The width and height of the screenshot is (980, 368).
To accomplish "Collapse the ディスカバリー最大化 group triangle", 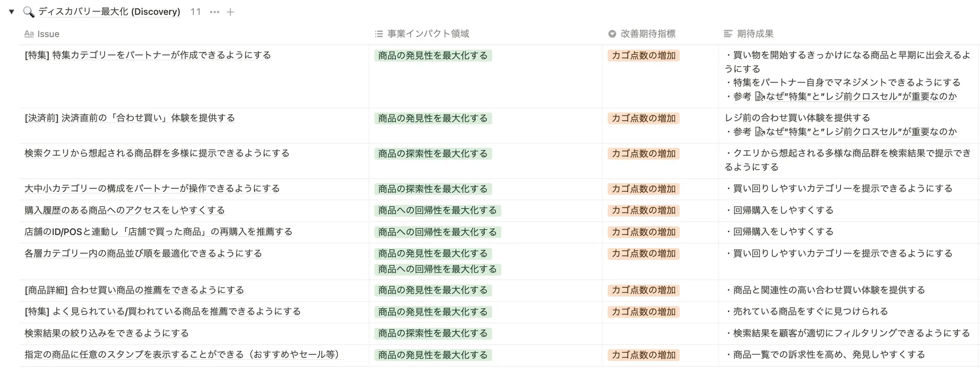I will coord(11,12).
